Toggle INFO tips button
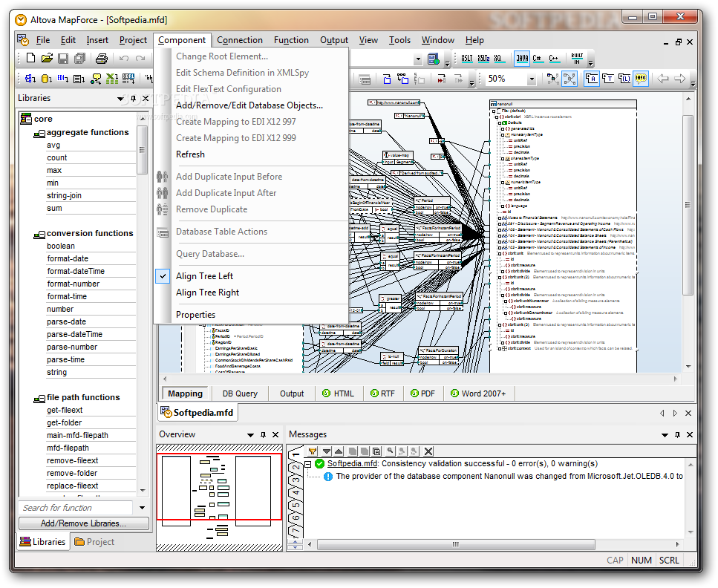Image resolution: width=718 pixels, height=588 pixels. pos(641,79)
